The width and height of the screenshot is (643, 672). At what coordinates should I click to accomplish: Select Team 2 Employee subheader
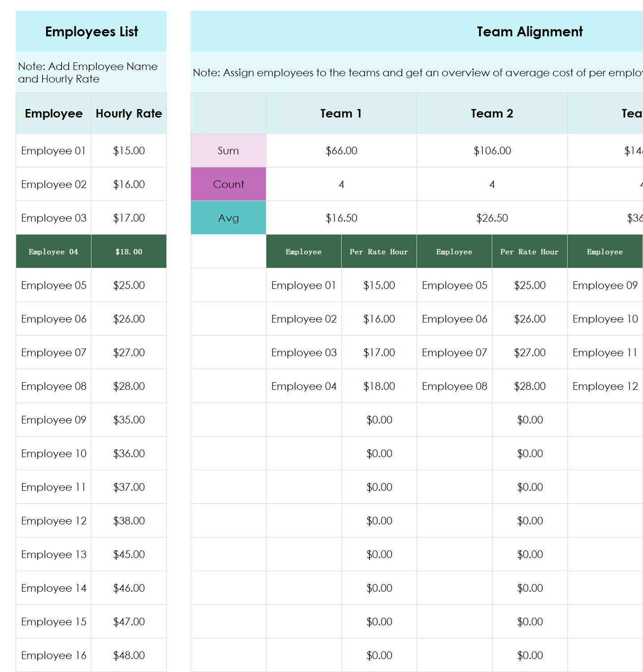[x=454, y=251]
